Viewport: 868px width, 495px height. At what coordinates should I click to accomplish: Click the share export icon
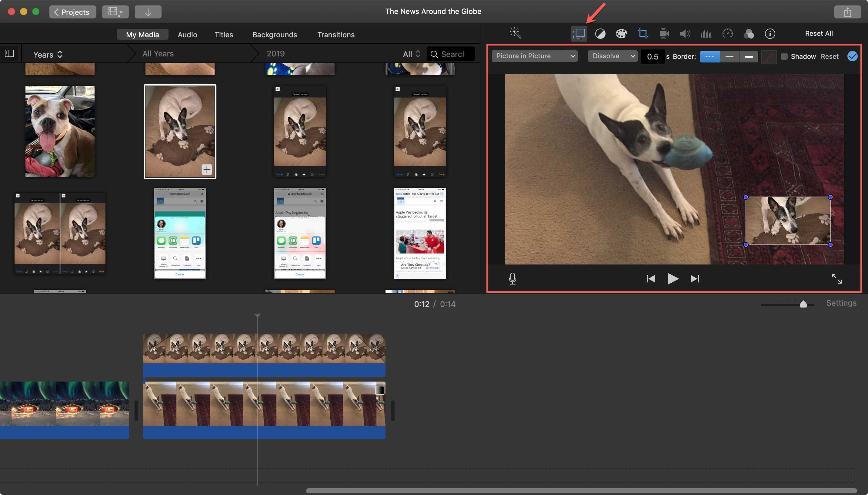pyautogui.click(x=847, y=12)
